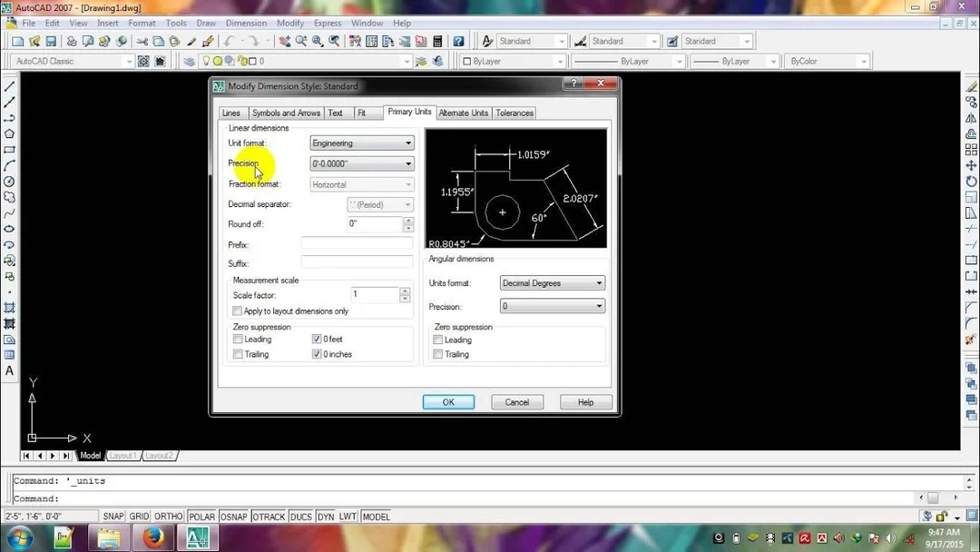Open linear Precision dropdown
The width and height of the screenshot is (980, 552).
click(x=362, y=163)
